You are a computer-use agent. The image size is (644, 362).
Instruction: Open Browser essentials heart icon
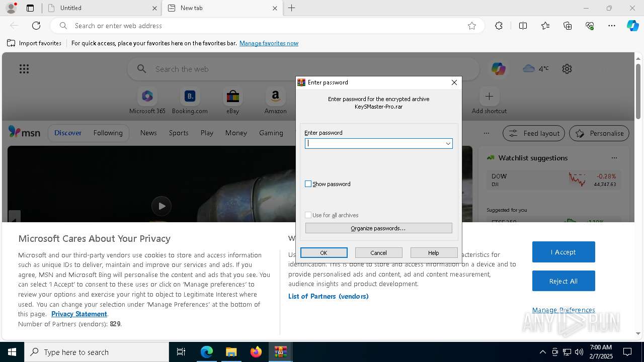click(x=590, y=26)
